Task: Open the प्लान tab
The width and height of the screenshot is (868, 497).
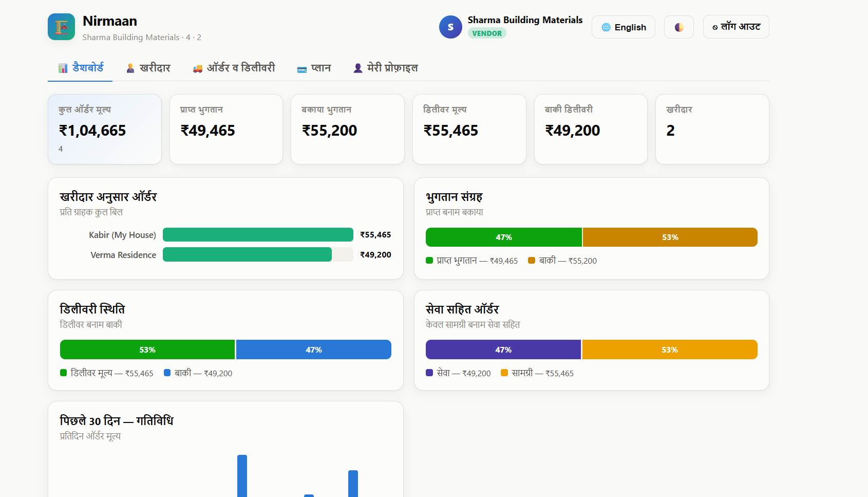Action: pos(314,68)
